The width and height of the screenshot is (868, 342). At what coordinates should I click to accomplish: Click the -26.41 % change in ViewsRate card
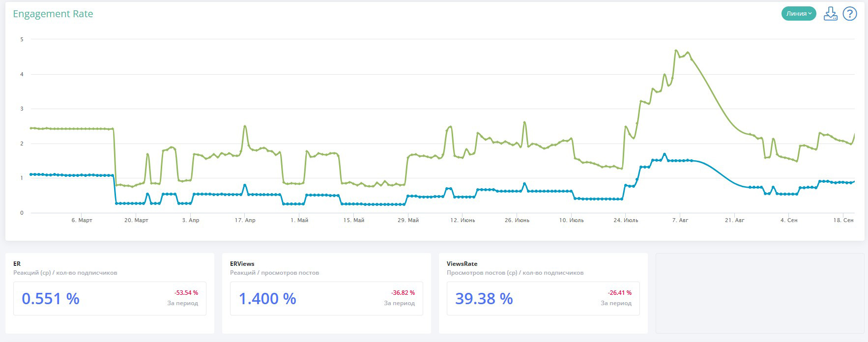pyautogui.click(x=619, y=293)
